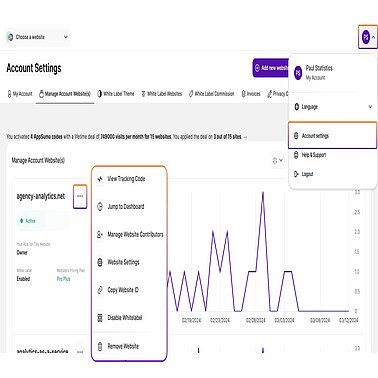Screen dimensions: 378x378
Task: Click the Add new website button
Action: [271, 68]
